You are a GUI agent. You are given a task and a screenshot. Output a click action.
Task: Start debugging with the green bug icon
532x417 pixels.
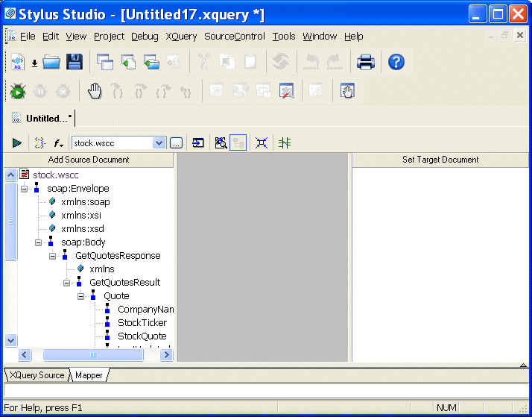click(x=18, y=91)
